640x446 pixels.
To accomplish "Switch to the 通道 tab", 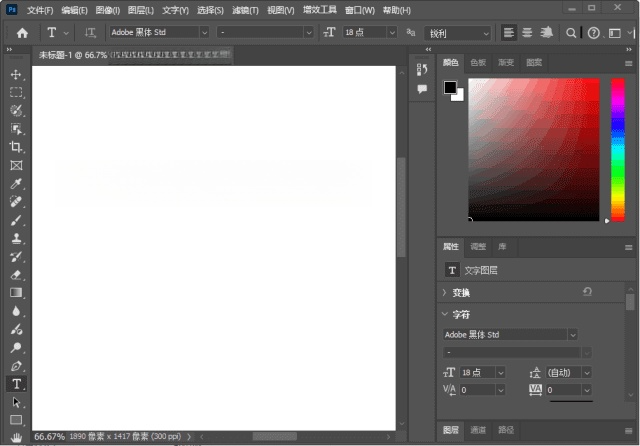I will click(x=477, y=431).
